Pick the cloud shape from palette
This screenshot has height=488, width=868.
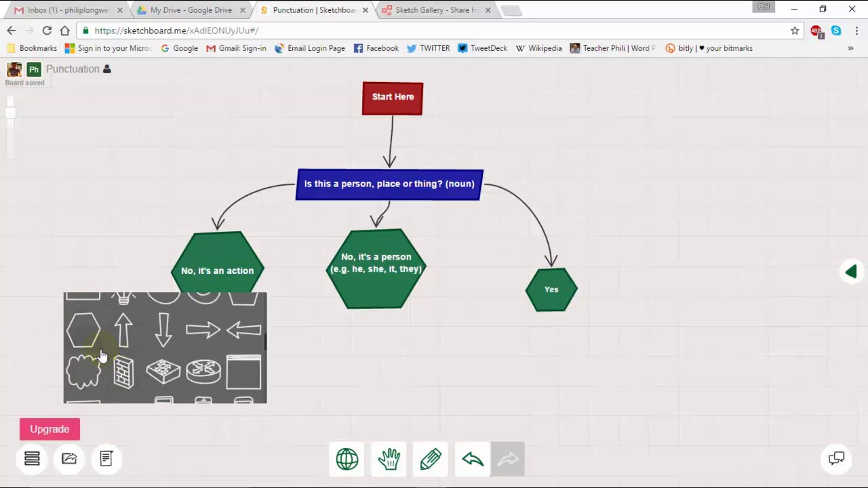(83, 373)
